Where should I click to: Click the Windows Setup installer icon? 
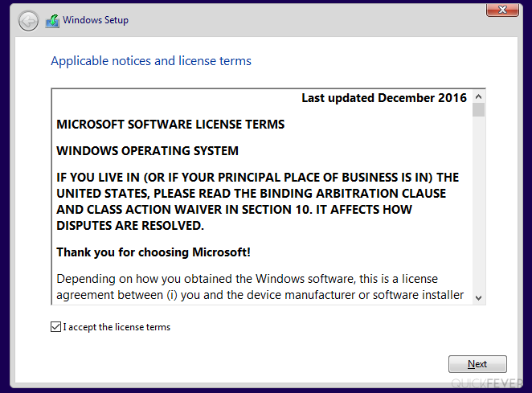(52, 21)
